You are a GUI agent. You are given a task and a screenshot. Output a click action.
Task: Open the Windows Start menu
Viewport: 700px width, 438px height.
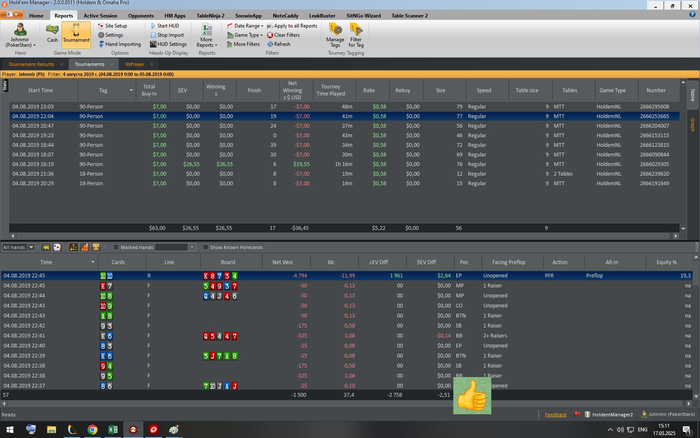click(9, 430)
